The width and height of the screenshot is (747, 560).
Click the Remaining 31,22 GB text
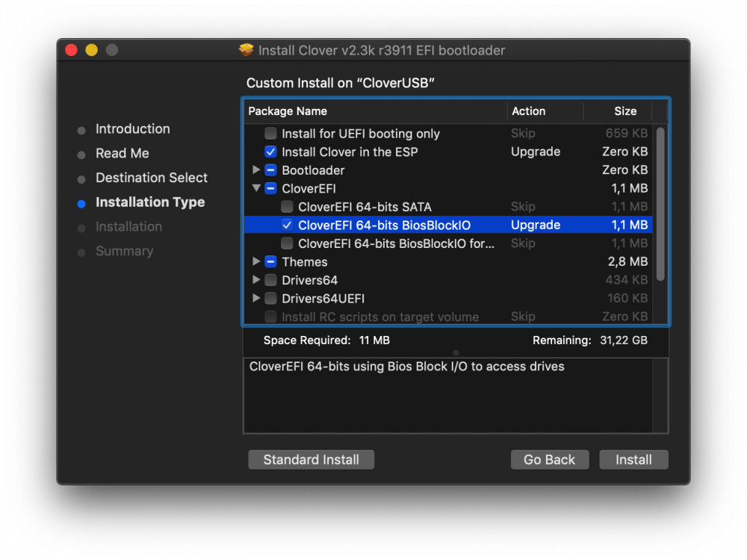(590, 340)
